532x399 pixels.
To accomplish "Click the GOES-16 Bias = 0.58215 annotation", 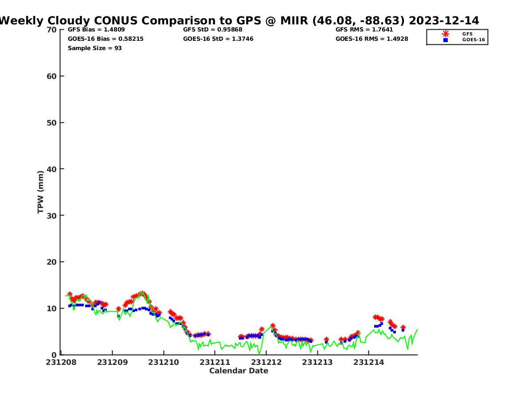I will [106, 39].
